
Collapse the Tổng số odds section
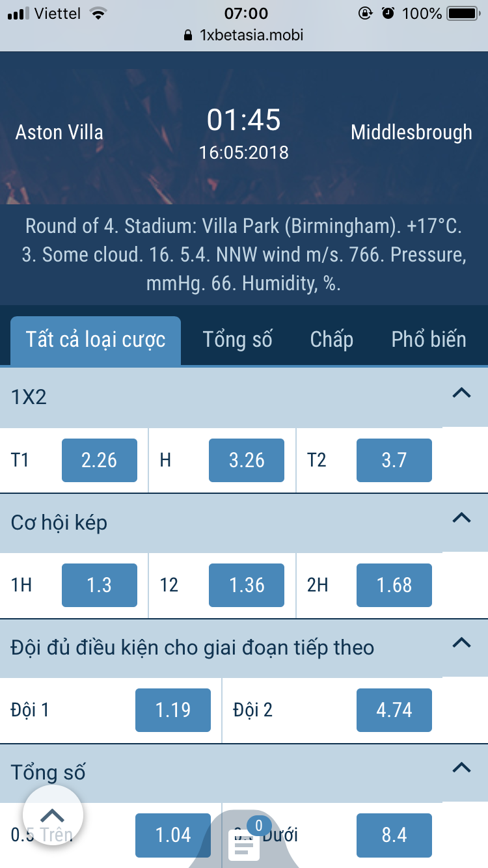coord(461,768)
